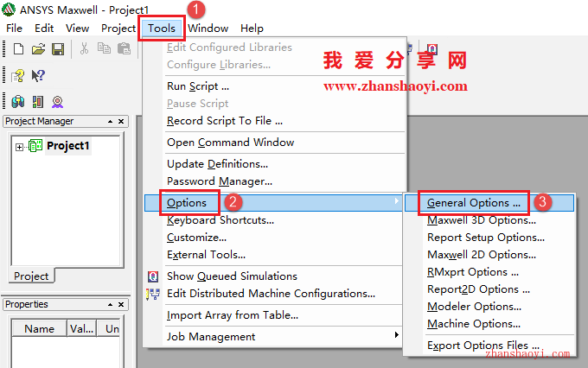Select General Options in submenu
This screenshot has height=368, width=588.
(x=489, y=203)
